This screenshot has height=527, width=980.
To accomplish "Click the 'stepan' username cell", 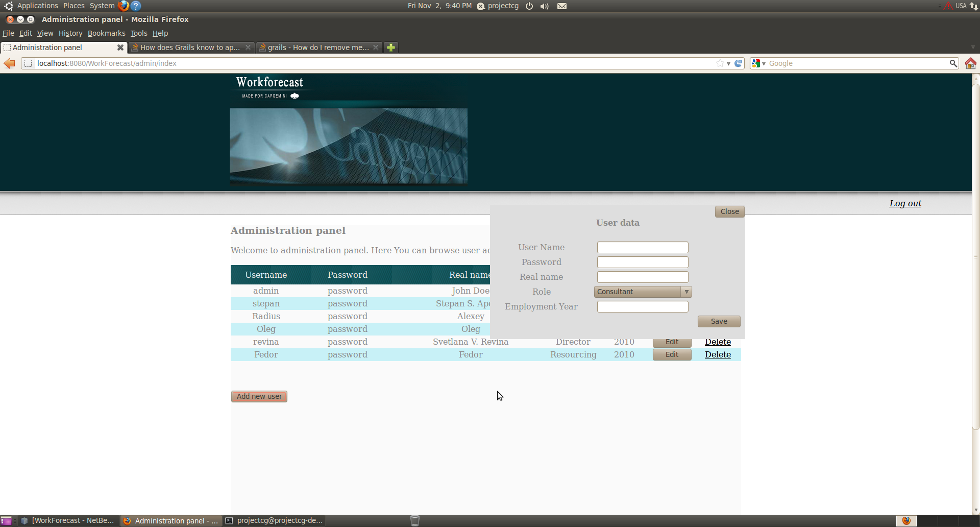I will 266,303.
